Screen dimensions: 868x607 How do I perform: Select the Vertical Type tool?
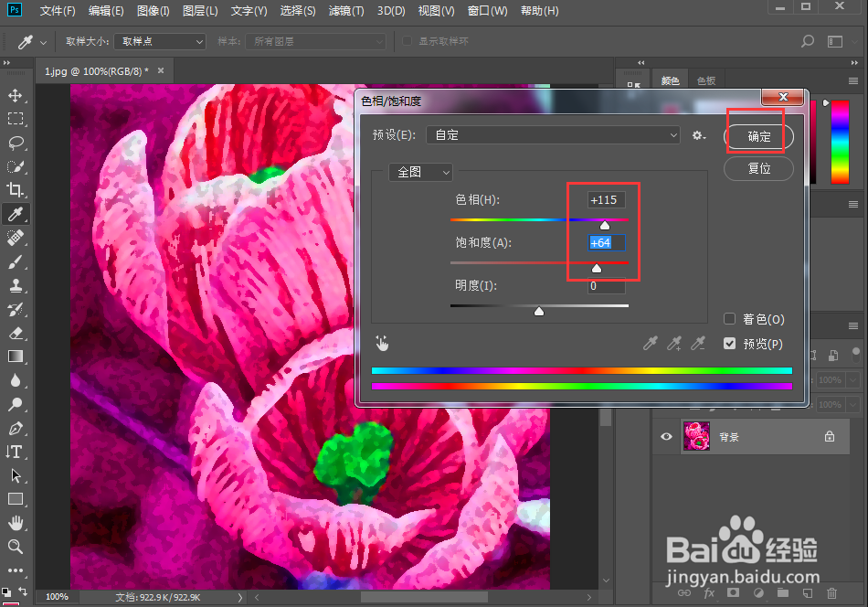(x=15, y=452)
